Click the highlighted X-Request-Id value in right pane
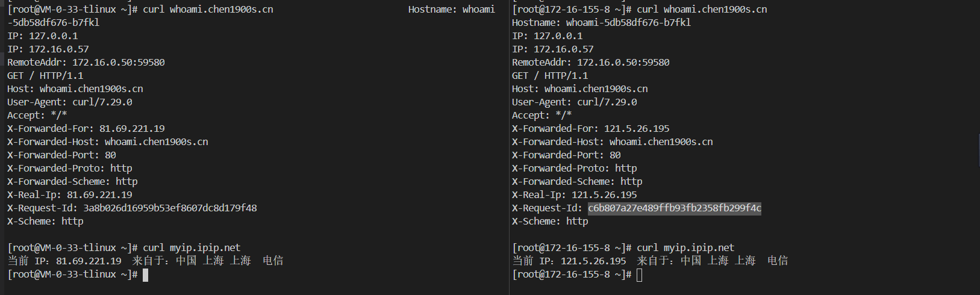The width and height of the screenshot is (980, 295). [x=674, y=208]
